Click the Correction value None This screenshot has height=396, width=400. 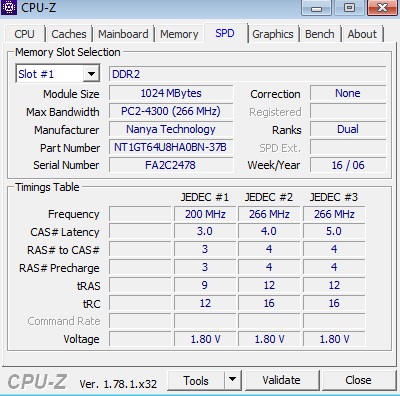tap(348, 93)
